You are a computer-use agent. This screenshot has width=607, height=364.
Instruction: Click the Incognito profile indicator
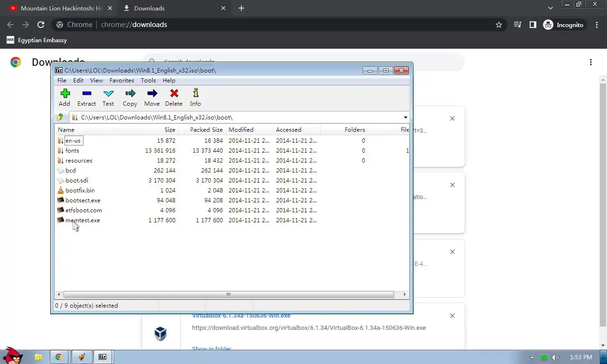tap(563, 25)
